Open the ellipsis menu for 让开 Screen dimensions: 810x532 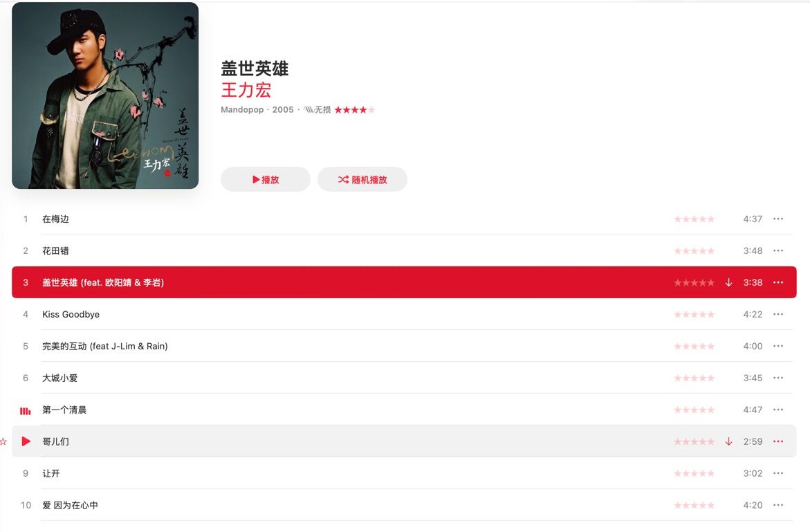778,474
